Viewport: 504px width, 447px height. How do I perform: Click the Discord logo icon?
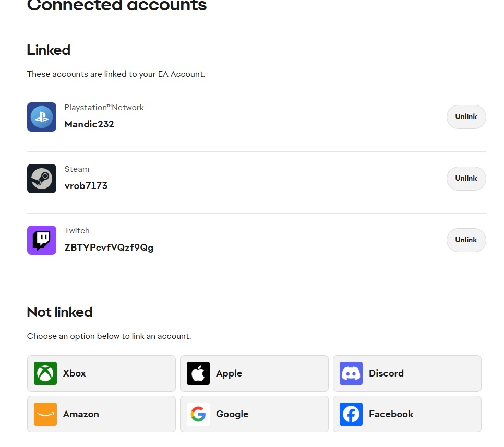click(351, 373)
